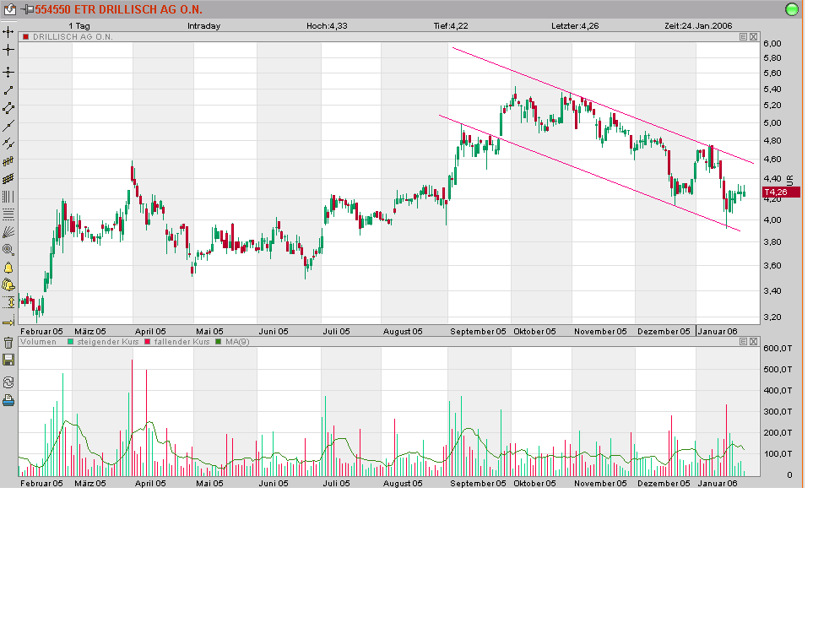Open the Volumen panel settings icon
Image resolution: width=840 pixels, height=634 pixels.
(x=743, y=341)
